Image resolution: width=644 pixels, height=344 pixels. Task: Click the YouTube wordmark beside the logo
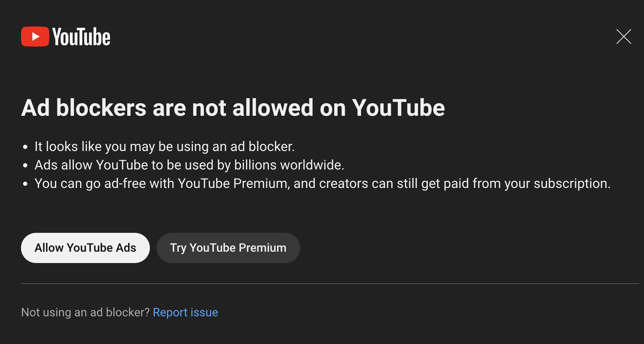(x=81, y=37)
